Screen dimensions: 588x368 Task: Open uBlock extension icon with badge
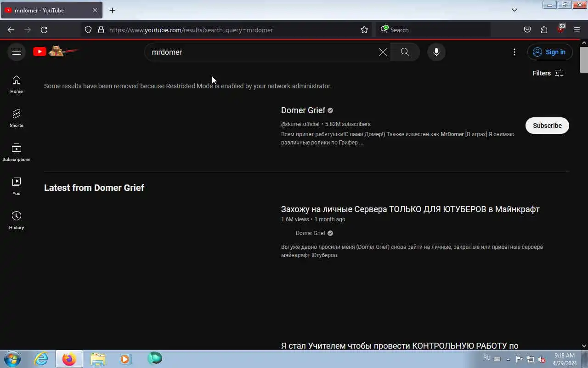click(x=561, y=29)
